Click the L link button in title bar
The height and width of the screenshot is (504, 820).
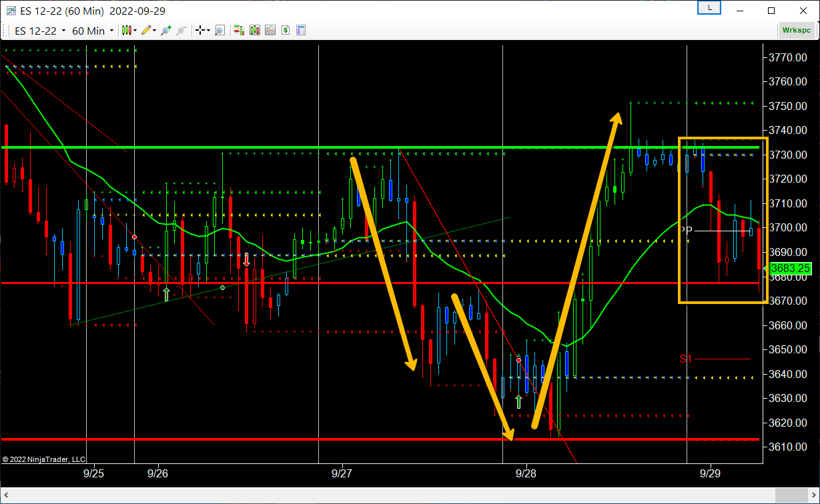pyautogui.click(x=709, y=8)
